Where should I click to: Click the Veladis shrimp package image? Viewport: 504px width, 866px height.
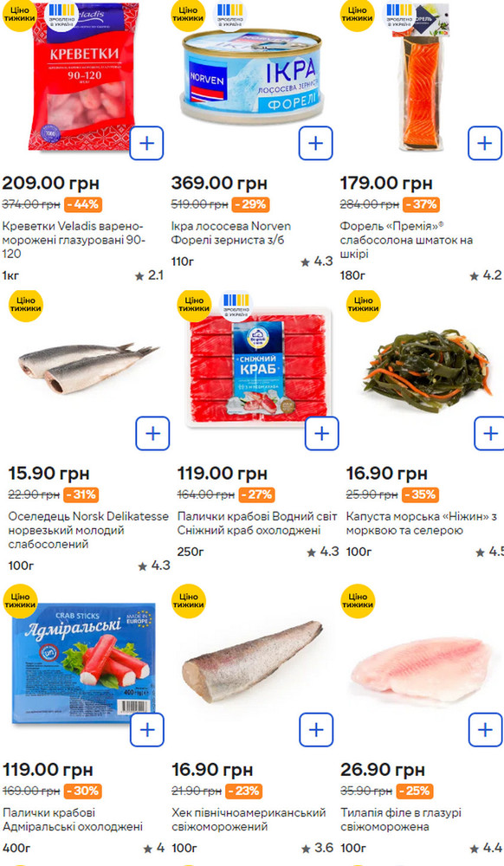coord(83,76)
